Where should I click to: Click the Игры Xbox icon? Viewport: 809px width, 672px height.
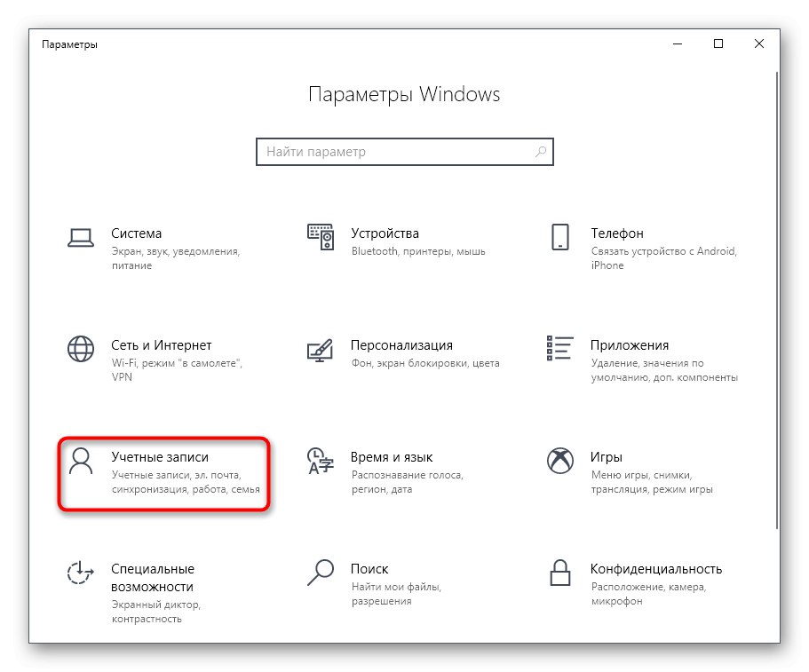(x=560, y=461)
